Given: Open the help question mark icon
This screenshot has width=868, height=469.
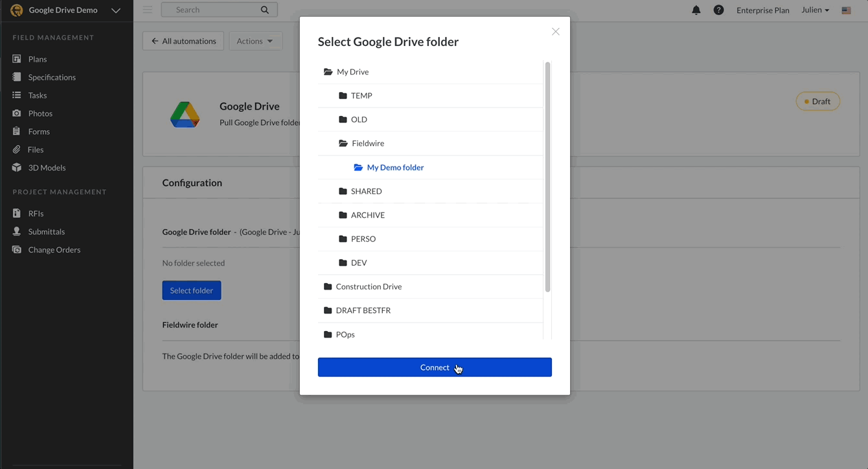Looking at the screenshot, I should (x=718, y=10).
